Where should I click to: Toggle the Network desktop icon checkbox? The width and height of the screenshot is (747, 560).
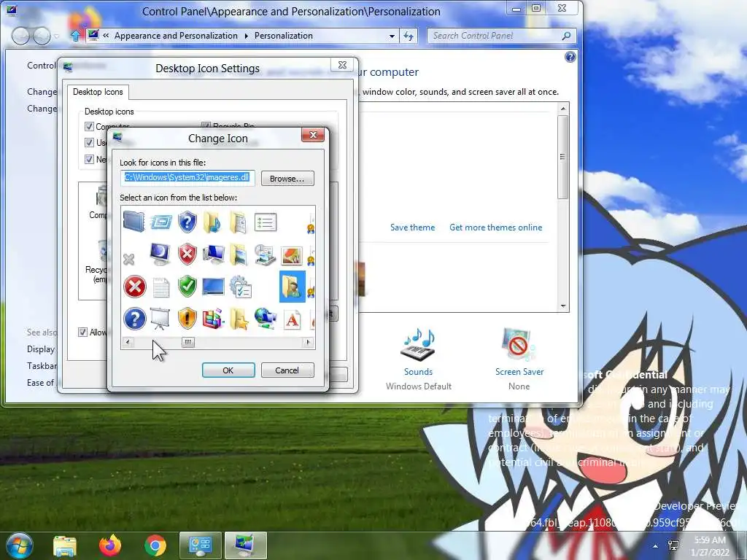(x=89, y=159)
